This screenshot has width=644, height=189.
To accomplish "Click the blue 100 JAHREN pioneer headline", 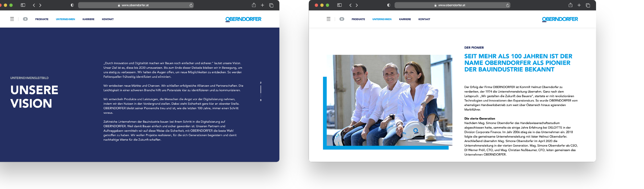I will 518,63.
